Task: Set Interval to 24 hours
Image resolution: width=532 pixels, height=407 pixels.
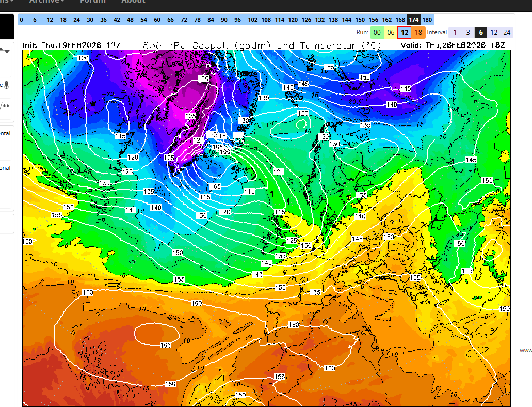Action: [x=507, y=33]
